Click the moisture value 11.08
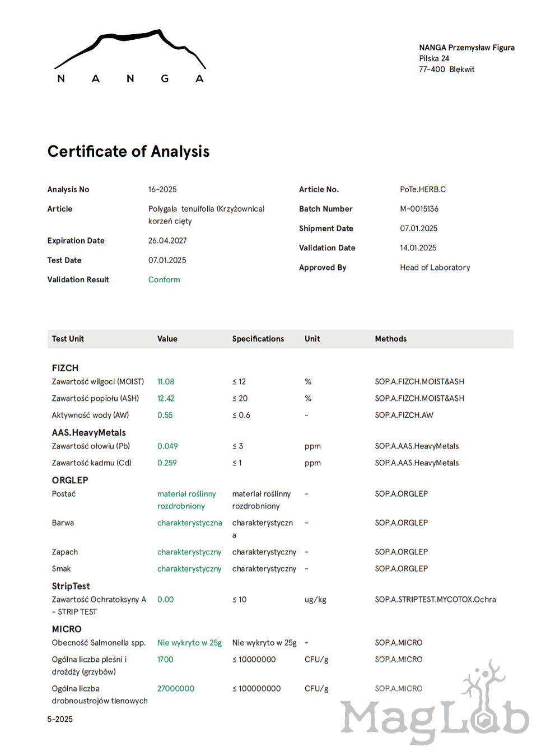 [166, 382]
